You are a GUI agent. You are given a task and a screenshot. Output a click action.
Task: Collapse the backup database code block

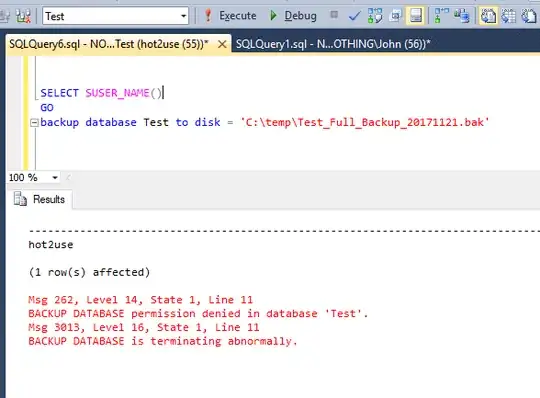pos(34,123)
